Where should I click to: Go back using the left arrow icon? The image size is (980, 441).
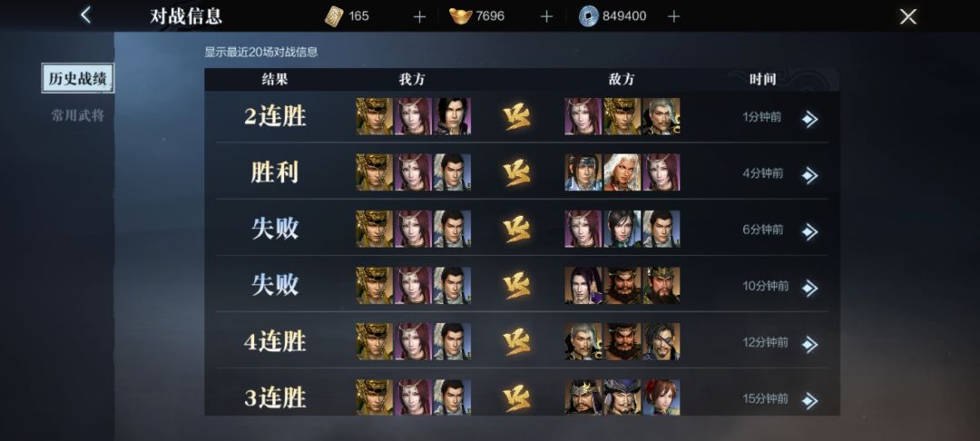(x=85, y=15)
